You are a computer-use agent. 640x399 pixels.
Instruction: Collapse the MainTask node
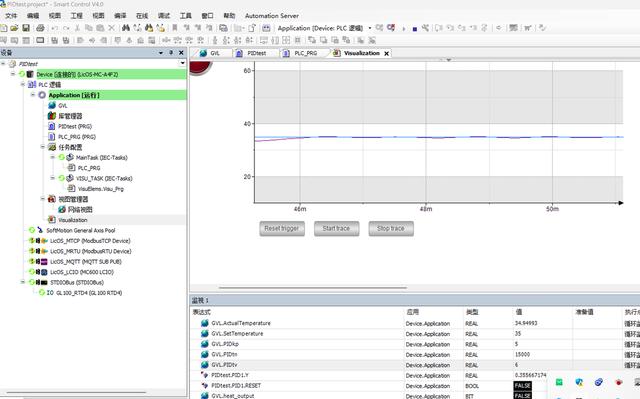[x=53, y=157]
